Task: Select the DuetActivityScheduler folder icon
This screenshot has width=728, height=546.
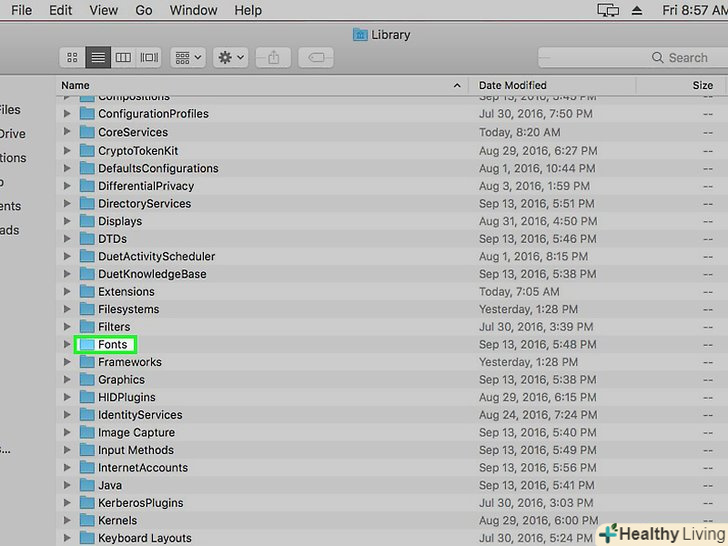Action: point(87,256)
